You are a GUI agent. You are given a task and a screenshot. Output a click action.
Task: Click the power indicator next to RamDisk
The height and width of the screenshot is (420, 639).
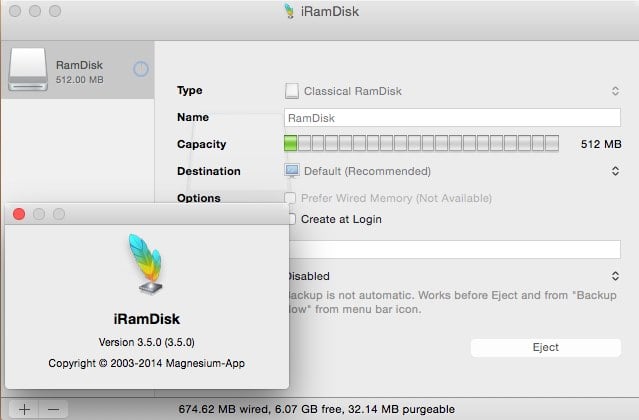[141, 69]
